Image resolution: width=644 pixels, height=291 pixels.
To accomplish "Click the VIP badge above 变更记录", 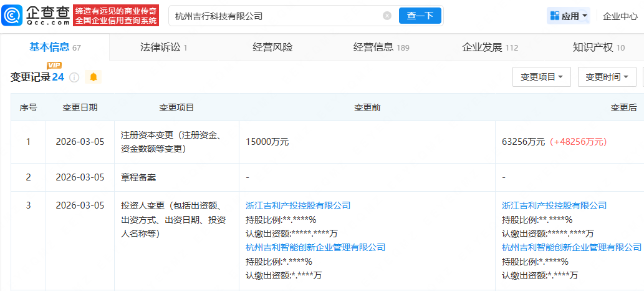I will point(54,66).
